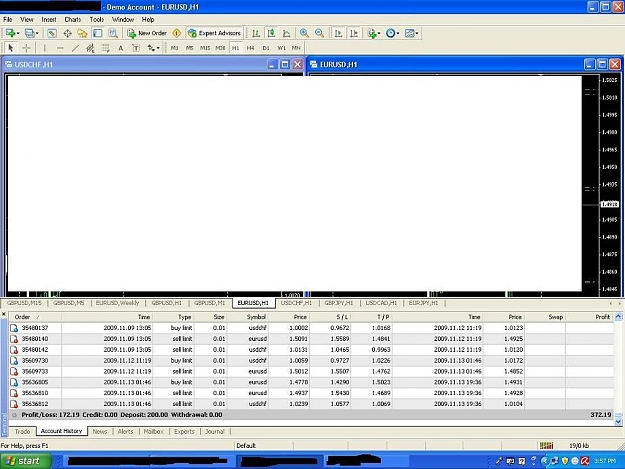Open the Strategy Tester icon
Viewport: 625px width, 469px height.
pos(113,33)
